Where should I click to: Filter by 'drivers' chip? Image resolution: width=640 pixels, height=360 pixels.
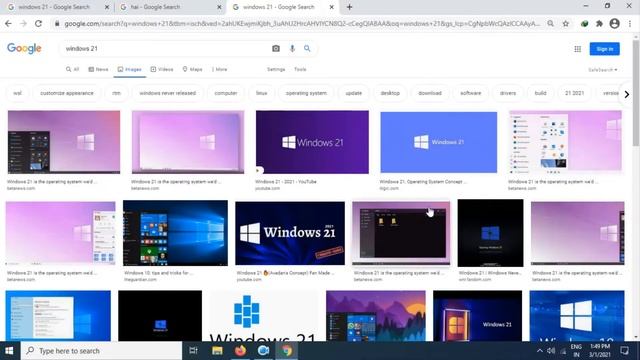508,93
